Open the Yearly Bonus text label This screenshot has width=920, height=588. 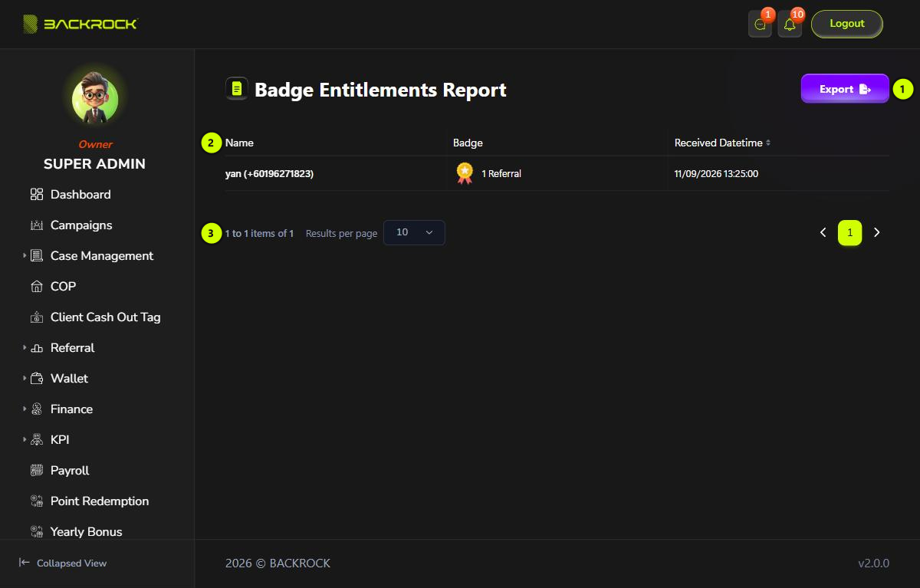point(87,531)
